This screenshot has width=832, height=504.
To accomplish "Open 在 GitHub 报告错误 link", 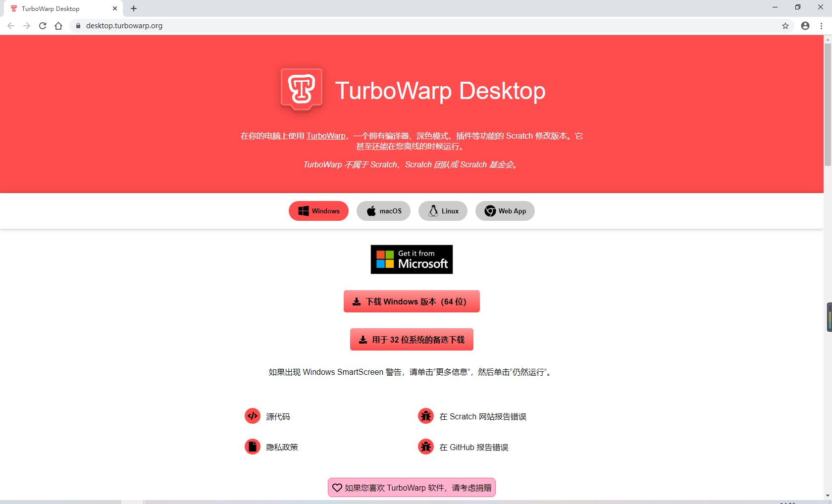I will pyautogui.click(x=474, y=448).
